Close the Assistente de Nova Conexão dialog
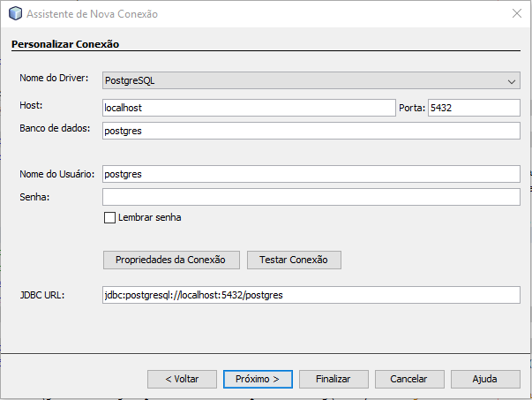This screenshot has height=400, width=532. coord(517,13)
